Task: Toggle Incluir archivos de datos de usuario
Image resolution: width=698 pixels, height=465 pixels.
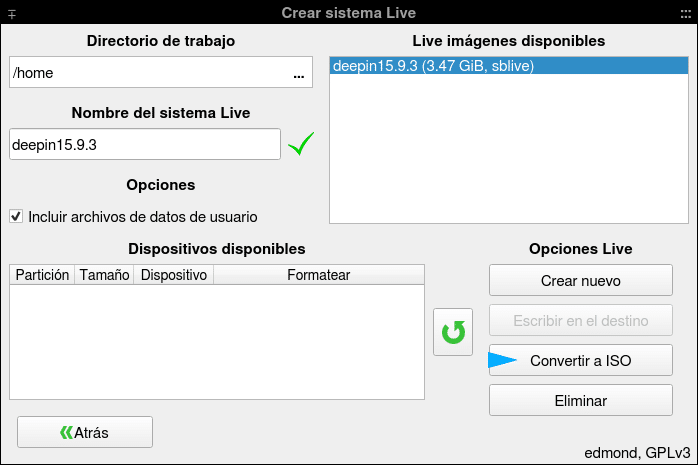Action: pos(16,217)
